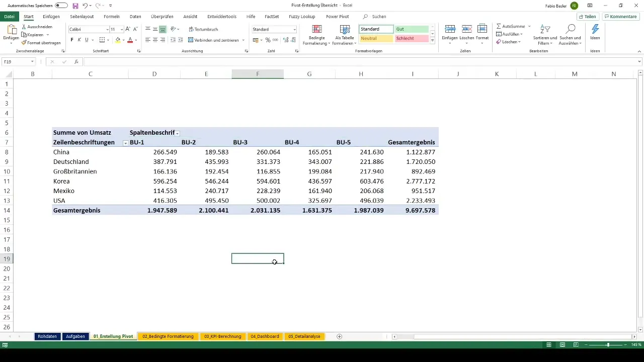Open the Power Pivot ribbon tab
644x362 pixels.
coord(337,17)
